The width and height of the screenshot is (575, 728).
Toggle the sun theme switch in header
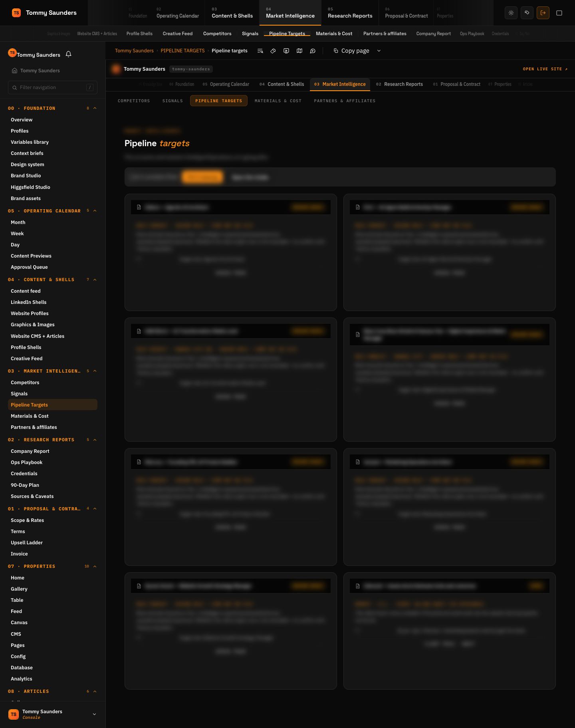(x=511, y=13)
